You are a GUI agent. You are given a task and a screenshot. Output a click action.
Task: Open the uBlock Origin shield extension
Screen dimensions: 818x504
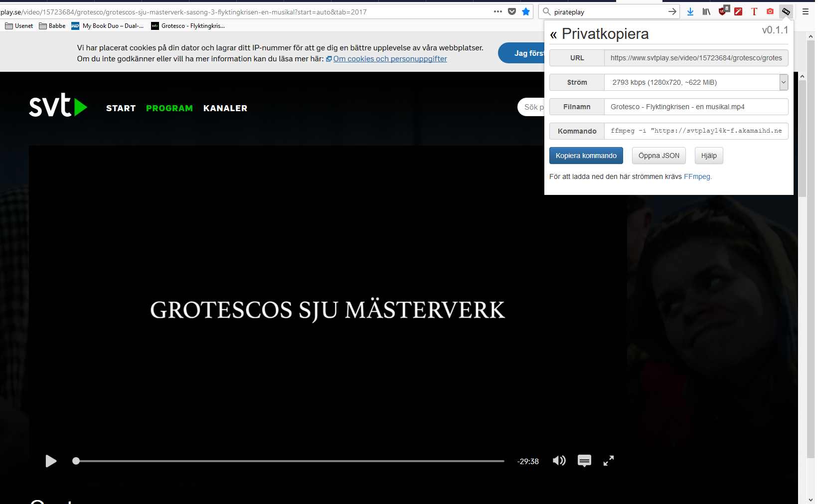723,11
